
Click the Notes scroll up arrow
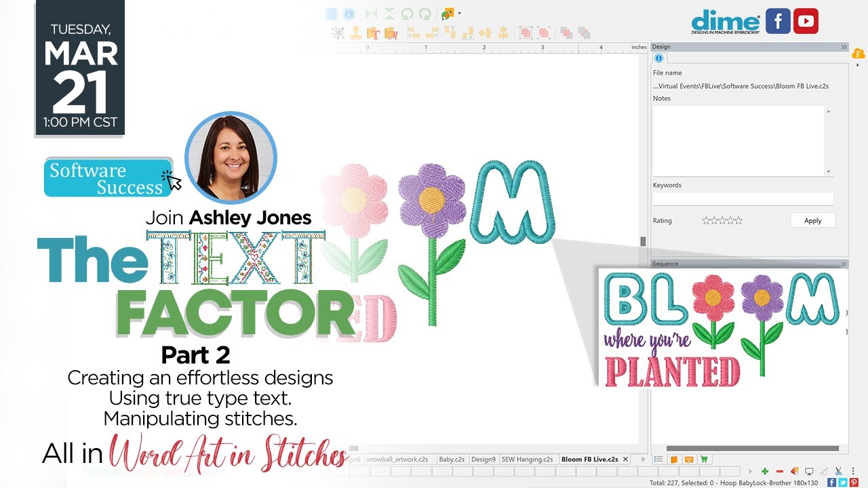pos(829,111)
